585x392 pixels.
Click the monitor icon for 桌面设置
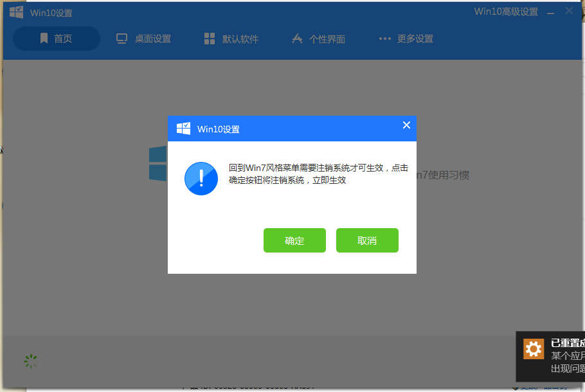(122, 39)
